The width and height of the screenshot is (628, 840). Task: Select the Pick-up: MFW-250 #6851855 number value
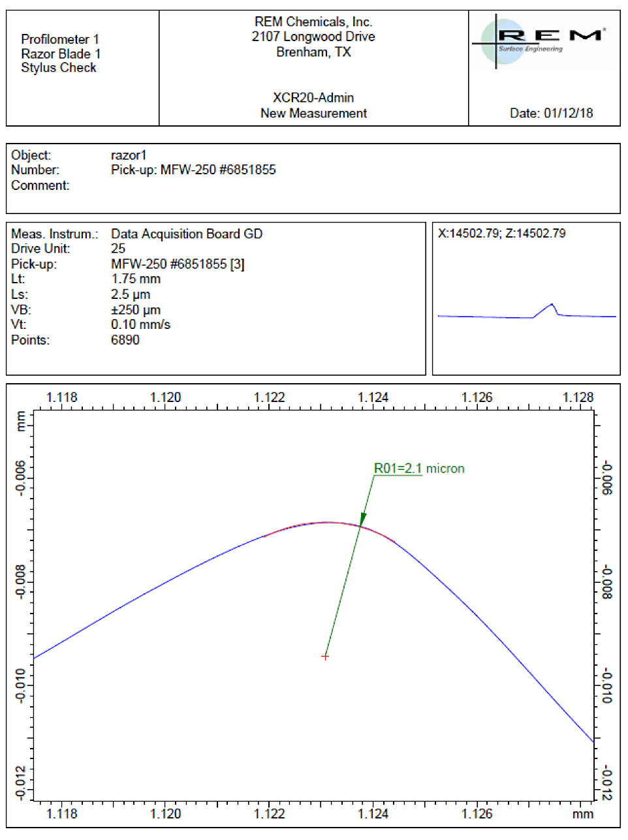pyautogui.click(x=193, y=170)
